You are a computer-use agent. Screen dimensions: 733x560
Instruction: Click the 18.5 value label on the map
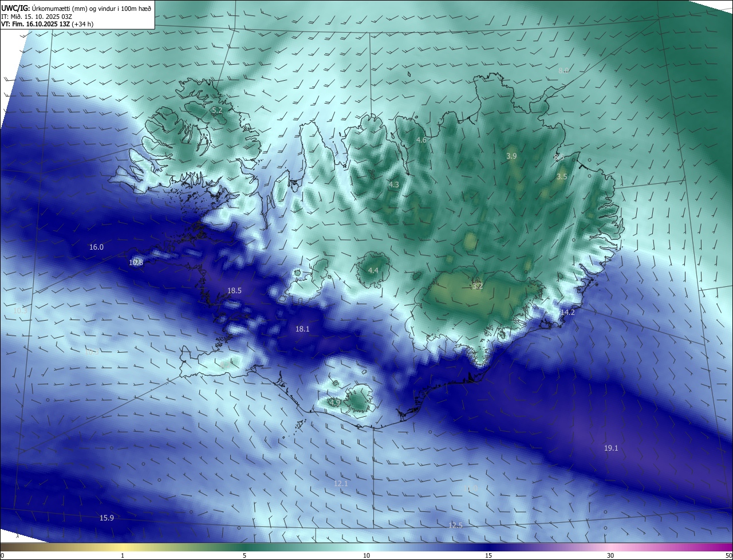[234, 291]
